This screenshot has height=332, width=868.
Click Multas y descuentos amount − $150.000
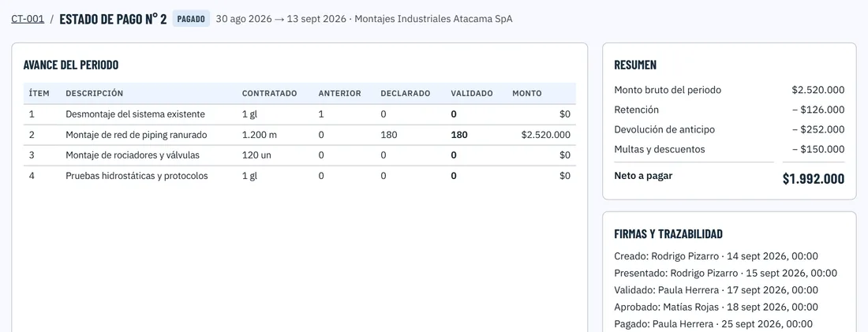pyautogui.click(x=818, y=149)
